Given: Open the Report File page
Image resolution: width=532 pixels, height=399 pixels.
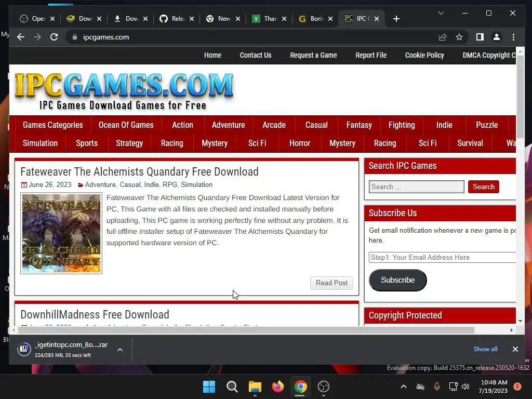Looking at the screenshot, I should [x=371, y=55].
